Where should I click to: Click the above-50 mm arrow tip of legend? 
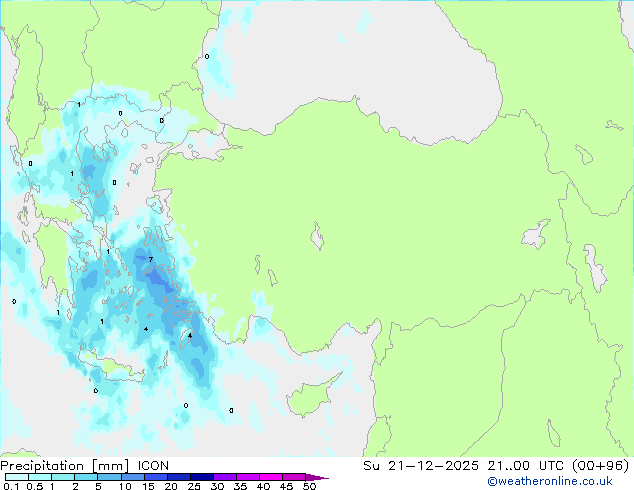pyautogui.click(x=317, y=477)
